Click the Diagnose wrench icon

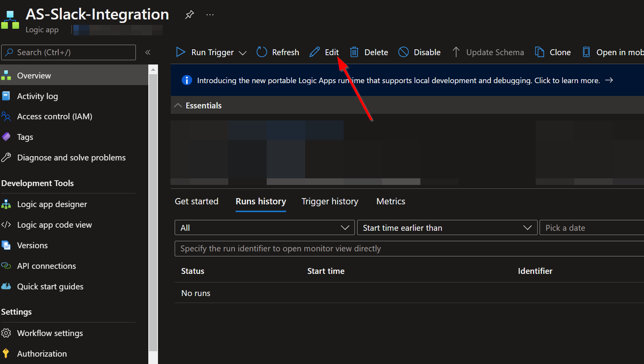click(x=6, y=157)
